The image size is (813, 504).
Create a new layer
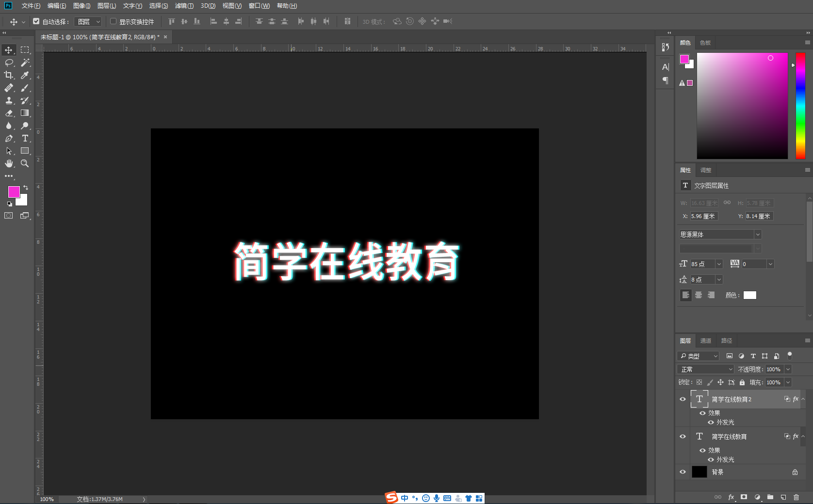click(x=783, y=497)
